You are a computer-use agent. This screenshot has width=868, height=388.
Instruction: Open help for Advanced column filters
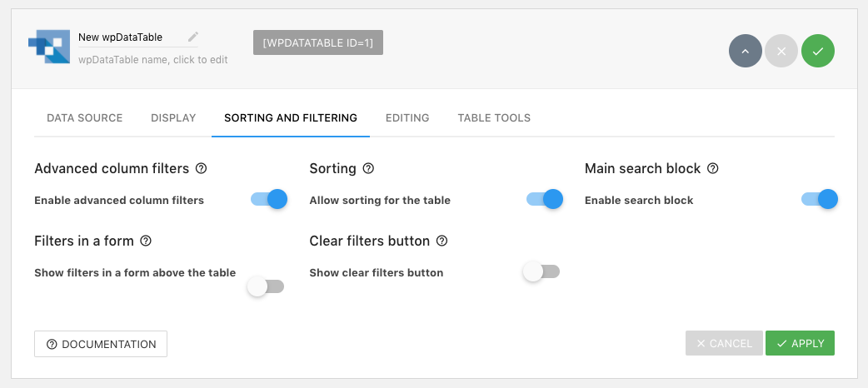201,168
